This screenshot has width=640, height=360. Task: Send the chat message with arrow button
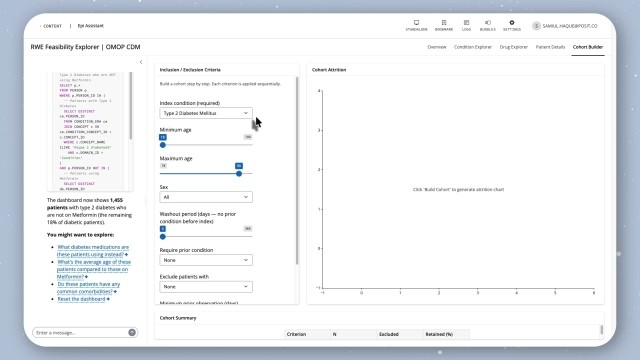(x=132, y=333)
